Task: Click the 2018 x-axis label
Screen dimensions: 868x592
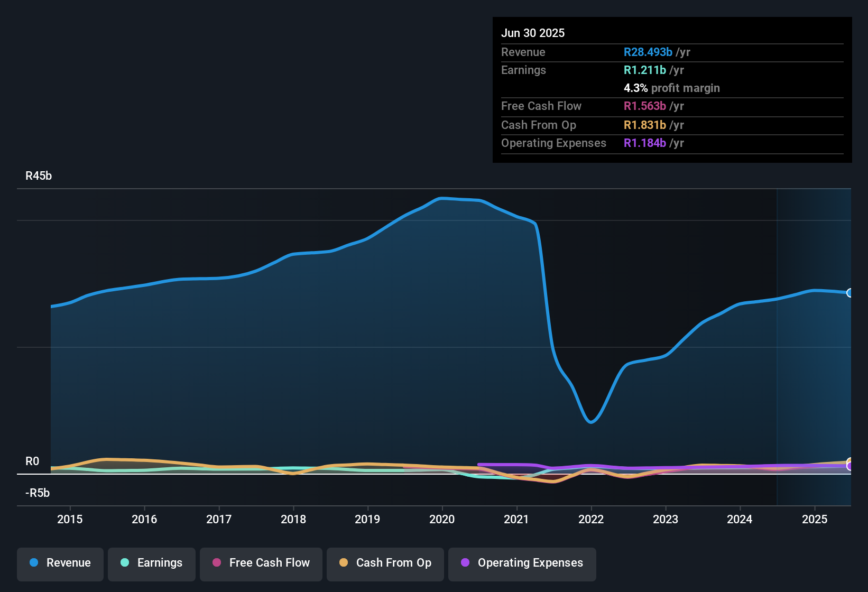Action: tap(293, 520)
